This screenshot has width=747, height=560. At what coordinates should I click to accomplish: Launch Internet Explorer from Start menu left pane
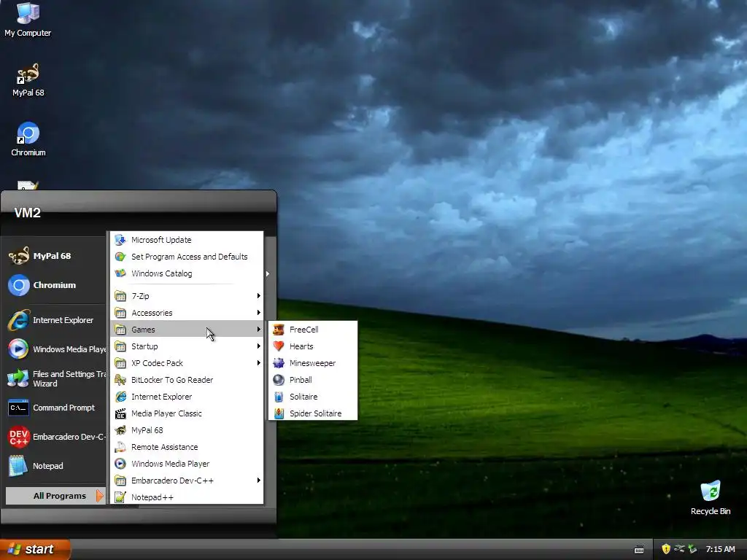(55, 321)
